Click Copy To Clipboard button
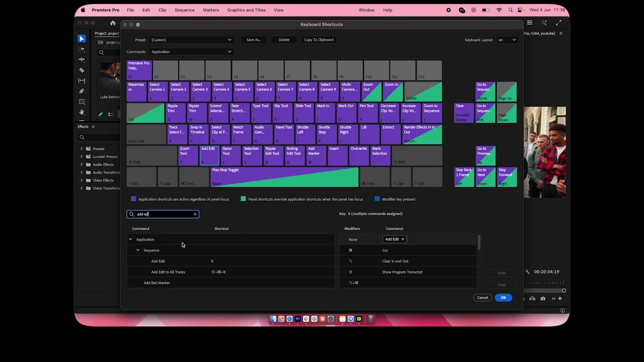The height and width of the screenshot is (362, 644). pyautogui.click(x=318, y=40)
